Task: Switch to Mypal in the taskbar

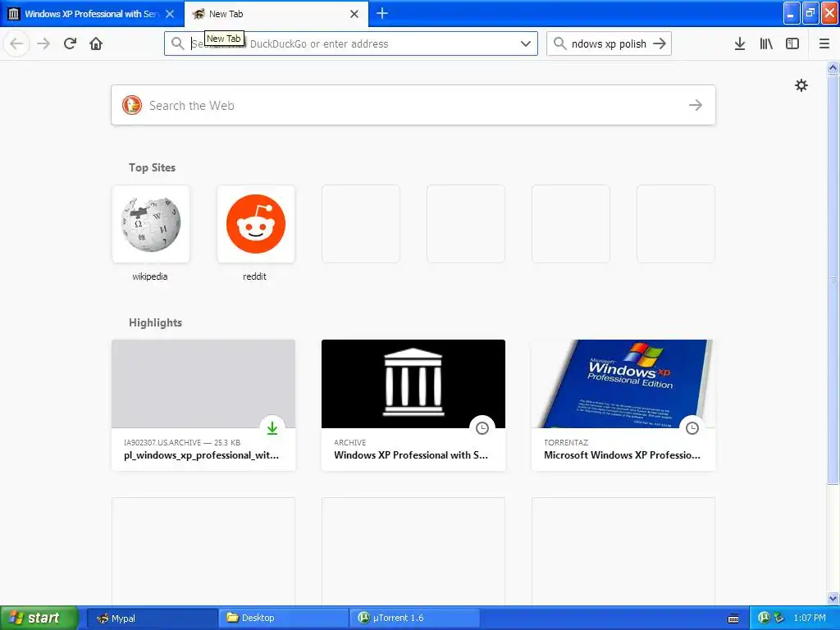Action: coord(151,618)
